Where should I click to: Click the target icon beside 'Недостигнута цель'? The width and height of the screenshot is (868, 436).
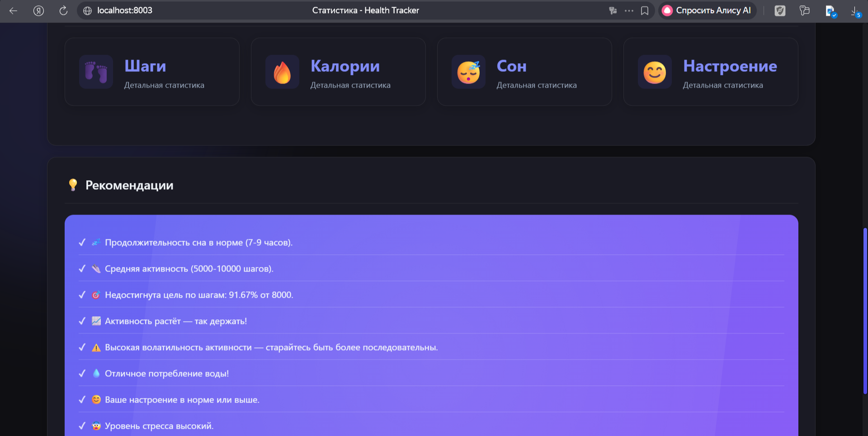pyautogui.click(x=96, y=295)
